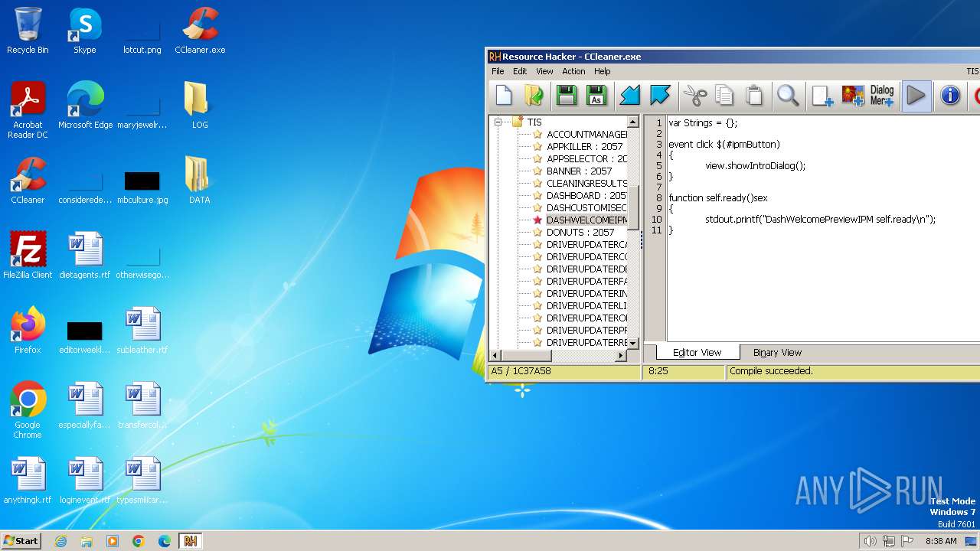Select BANNER : 2057 resource
This screenshot has width=980, height=551.
579,171
